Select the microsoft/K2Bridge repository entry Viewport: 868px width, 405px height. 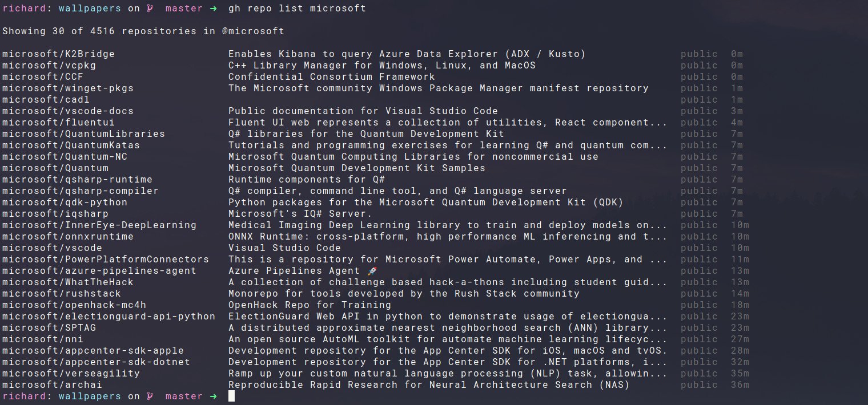(x=58, y=54)
